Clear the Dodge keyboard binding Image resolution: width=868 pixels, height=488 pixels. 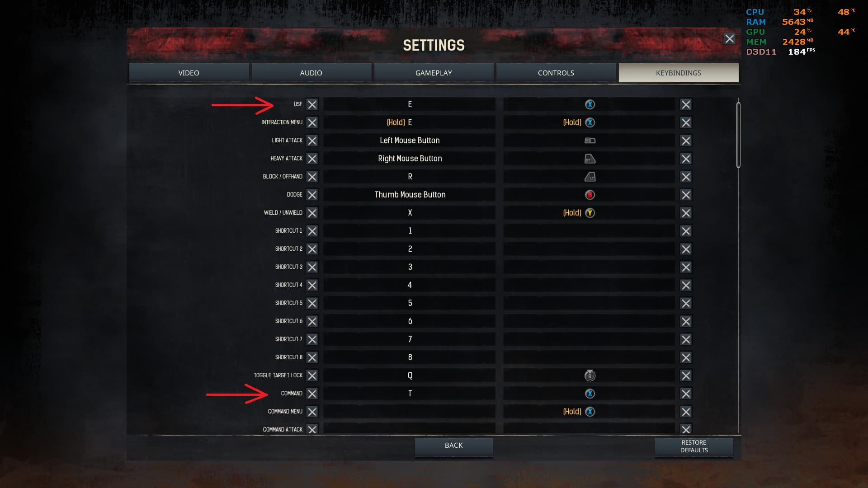pyautogui.click(x=312, y=195)
